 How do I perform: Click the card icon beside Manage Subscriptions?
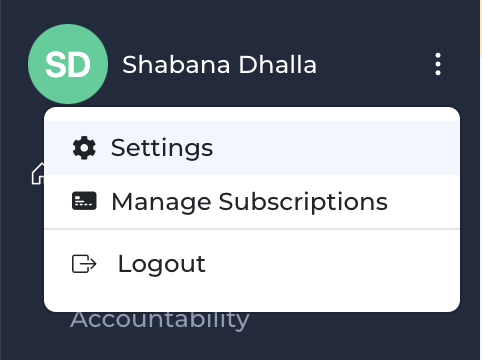tap(84, 201)
